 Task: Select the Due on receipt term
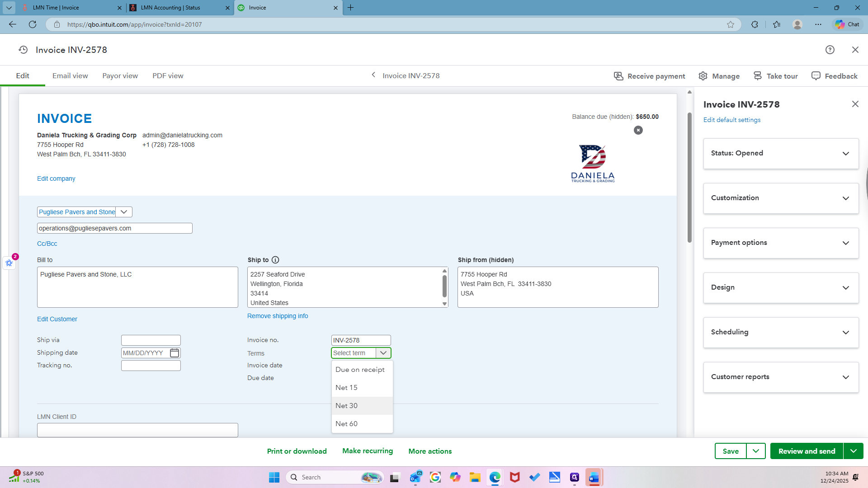pos(362,370)
